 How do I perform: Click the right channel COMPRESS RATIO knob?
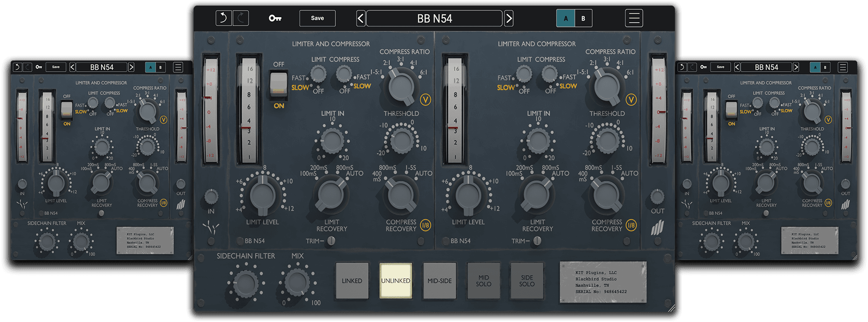(607, 86)
